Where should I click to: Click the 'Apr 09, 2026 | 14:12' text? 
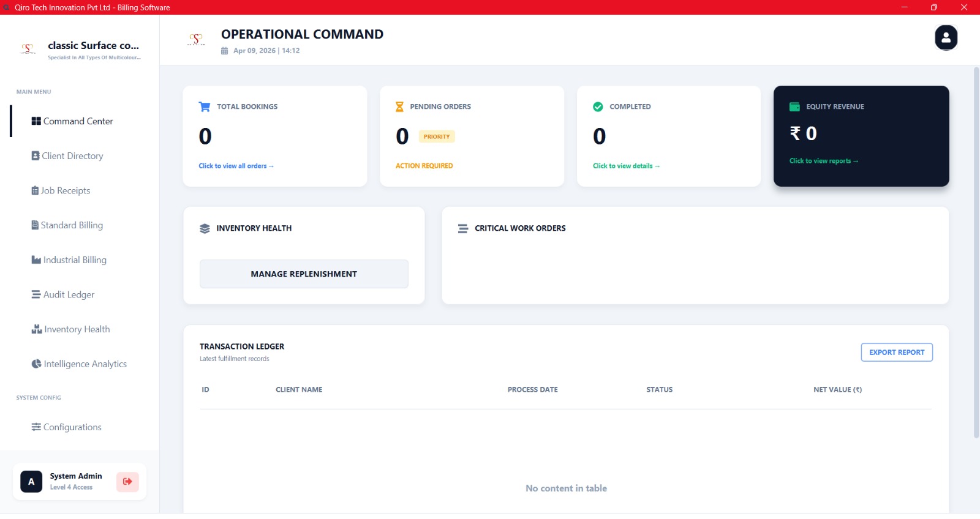[x=266, y=51]
